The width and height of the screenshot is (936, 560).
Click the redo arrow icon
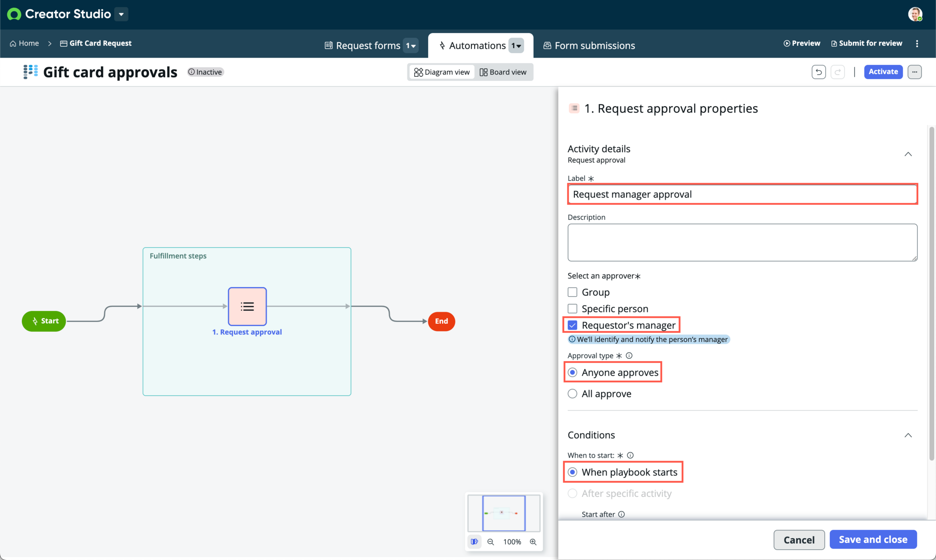click(837, 72)
